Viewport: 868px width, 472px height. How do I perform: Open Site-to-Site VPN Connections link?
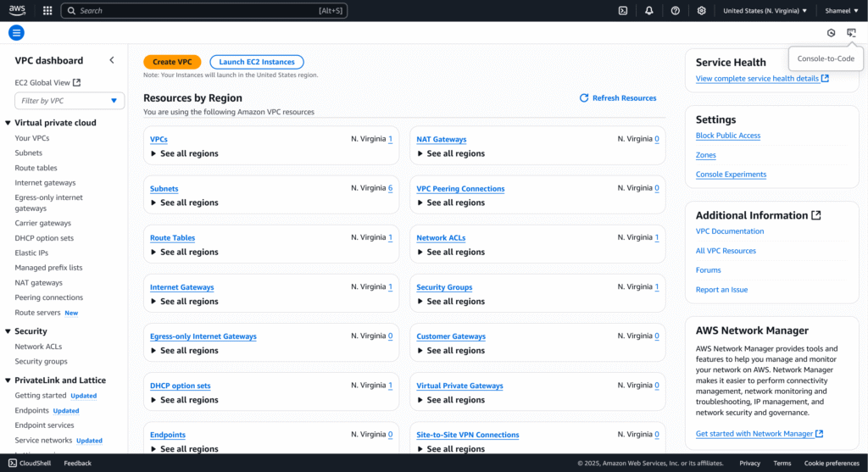pyautogui.click(x=468, y=435)
